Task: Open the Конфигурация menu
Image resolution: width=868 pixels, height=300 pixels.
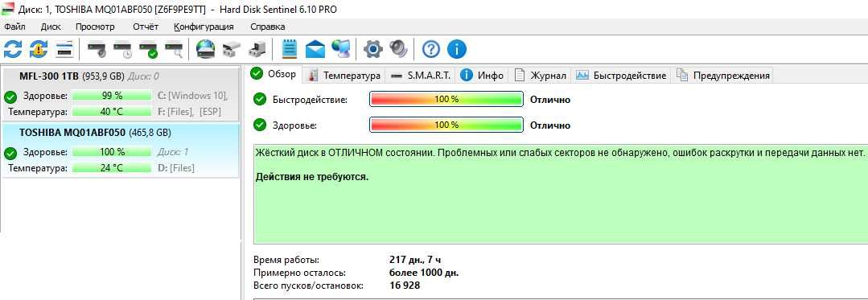Action: click(204, 27)
